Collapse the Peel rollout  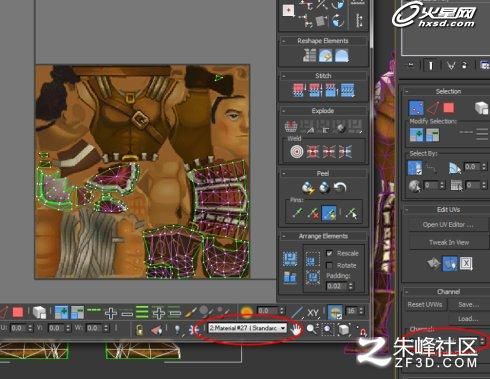tap(284, 173)
